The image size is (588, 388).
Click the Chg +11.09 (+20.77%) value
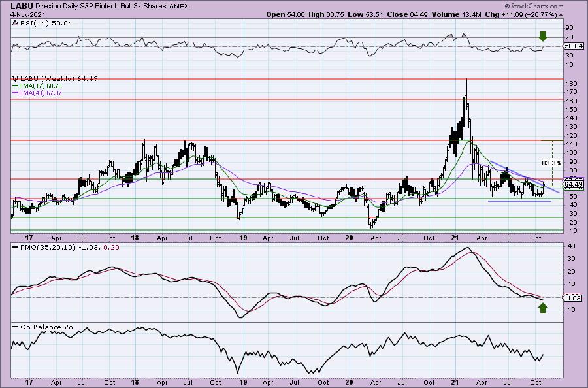[521, 14]
